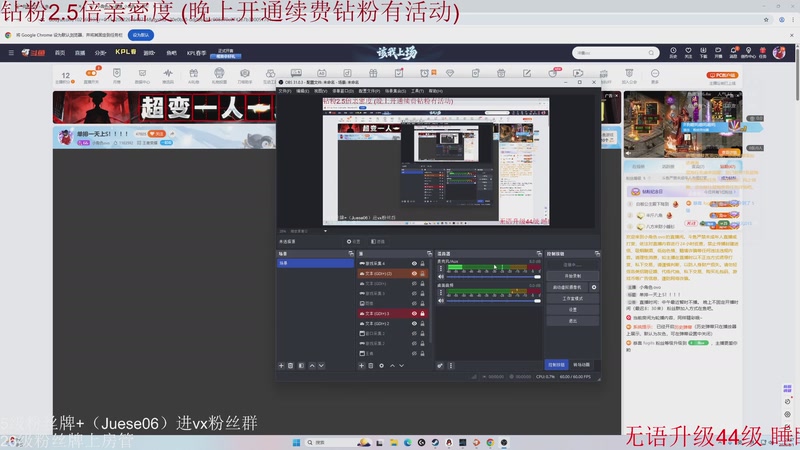Show the hidden 文本 (GDI+) source
800x450 pixels.
point(414,284)
